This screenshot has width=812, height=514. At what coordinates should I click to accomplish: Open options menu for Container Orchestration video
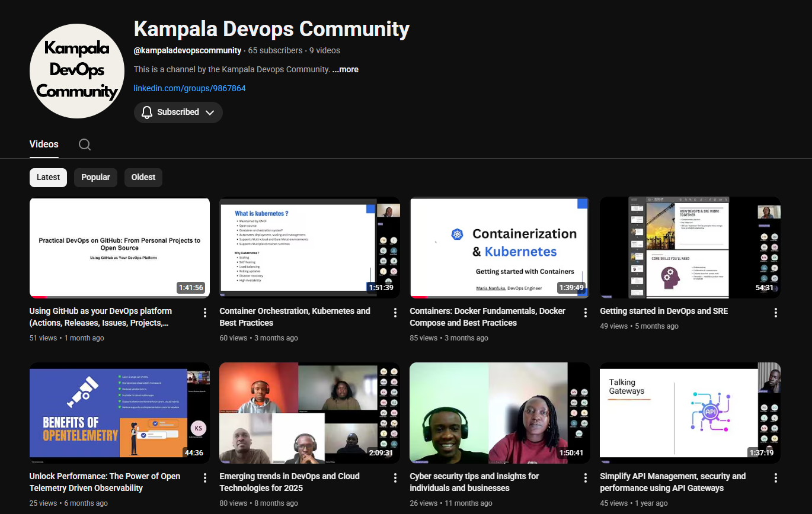tap(395, 312)
